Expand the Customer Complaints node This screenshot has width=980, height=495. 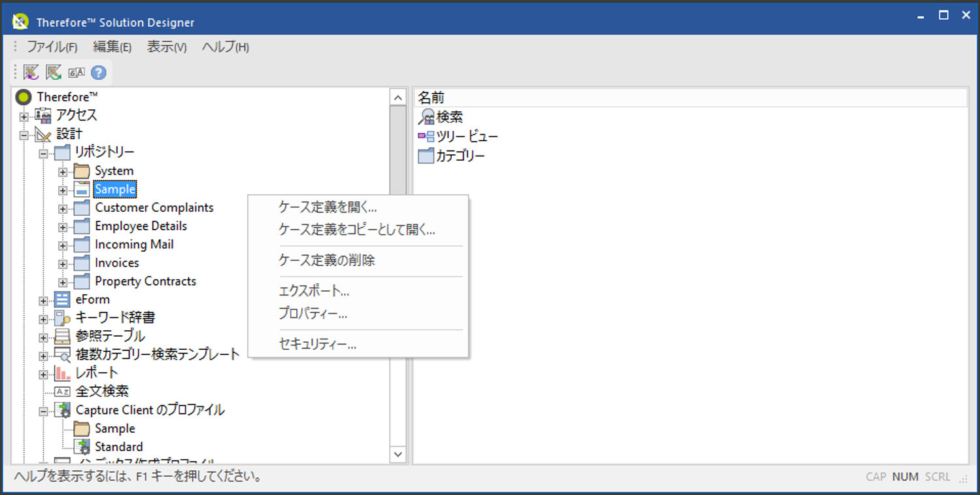(x=63, y=209)
